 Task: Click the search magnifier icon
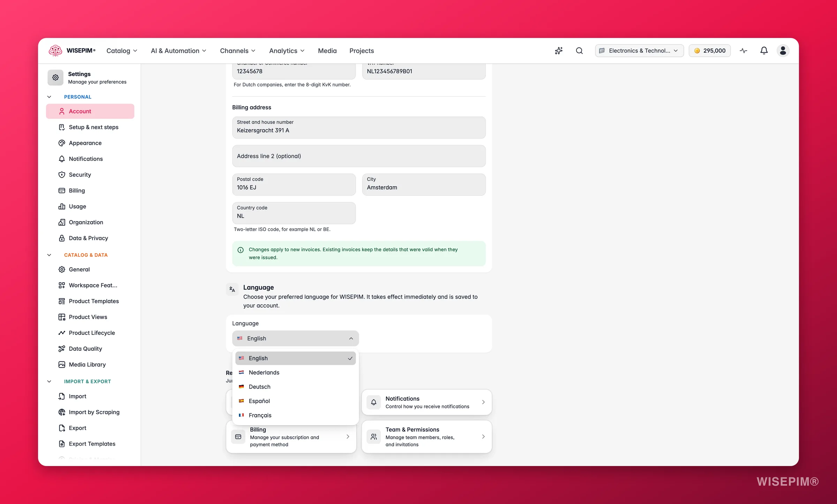[x=579, y=51]
